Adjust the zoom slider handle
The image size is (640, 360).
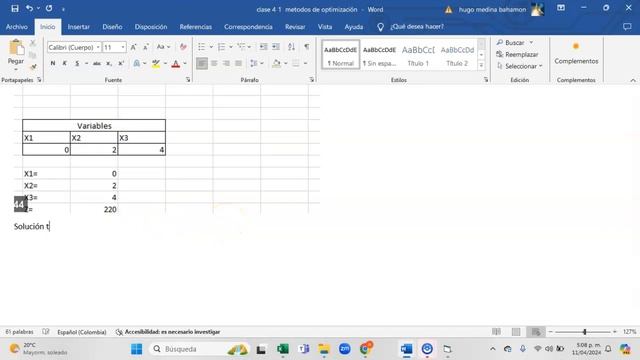coord(584,332)
